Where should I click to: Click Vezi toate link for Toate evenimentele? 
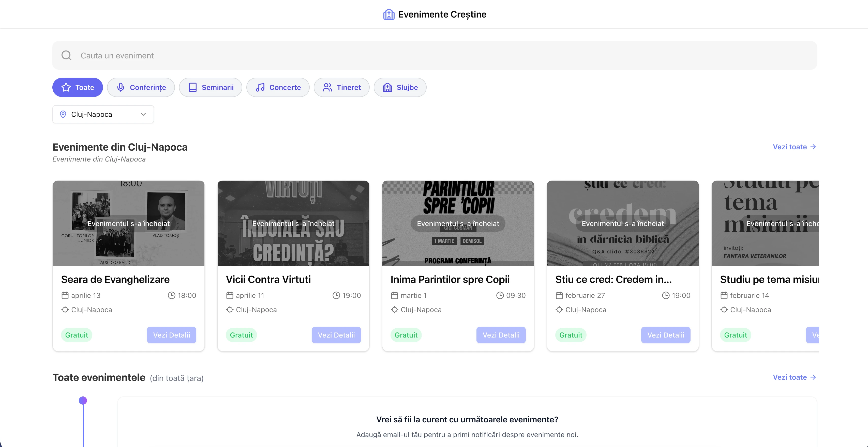click(x=794, y=377)
